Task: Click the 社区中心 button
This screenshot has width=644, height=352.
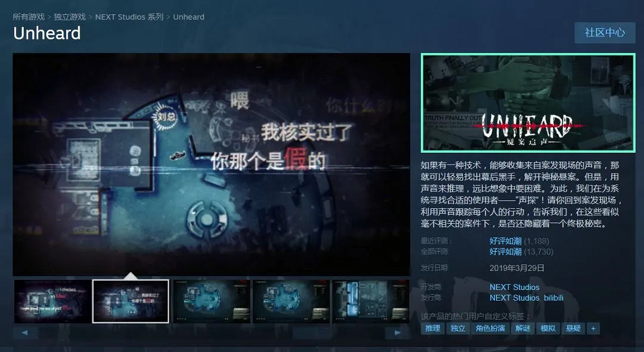Action: (605, 33)
